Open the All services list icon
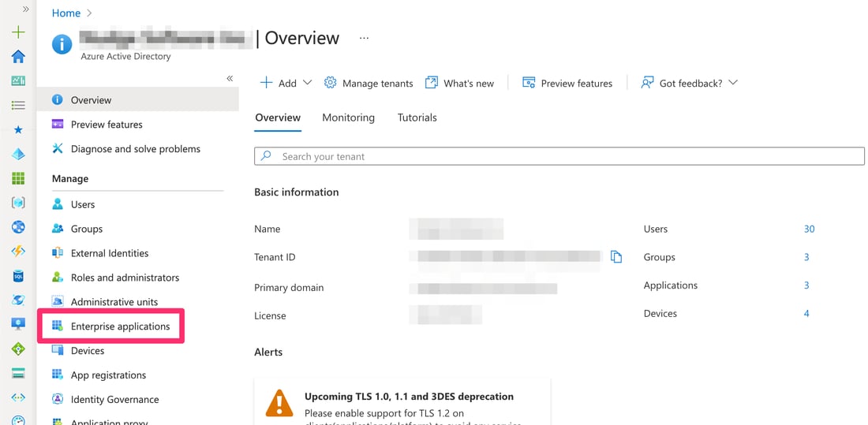Viewport: 868px width, 425px height. [18, 105]
